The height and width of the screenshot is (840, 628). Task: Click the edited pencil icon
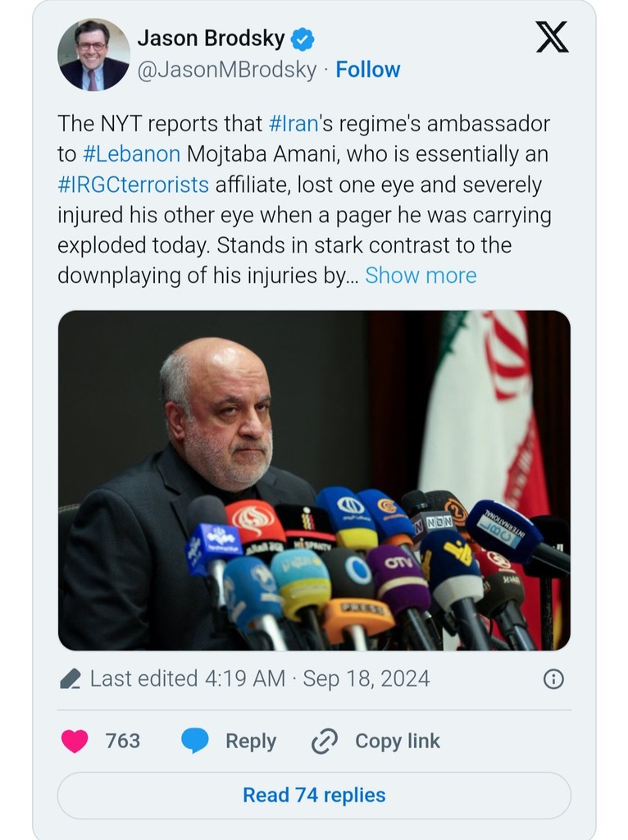coord(71,679)
